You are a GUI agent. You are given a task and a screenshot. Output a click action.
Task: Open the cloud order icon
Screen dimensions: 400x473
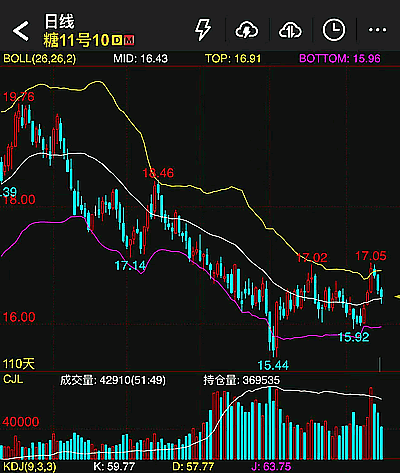(290, 30)
